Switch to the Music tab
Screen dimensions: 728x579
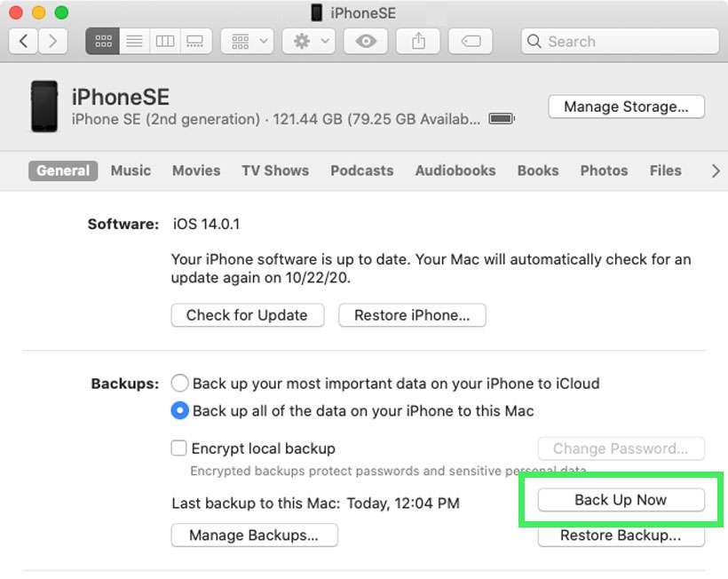[131, 171]
